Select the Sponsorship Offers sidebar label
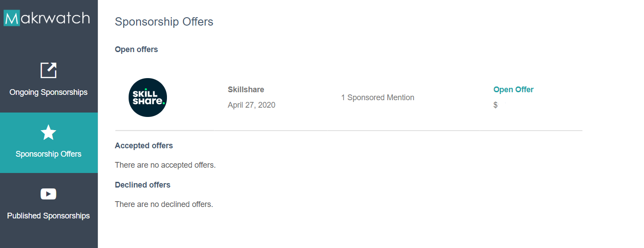This screenshot has width=644, height=248. pyautogui.click(x=48, y=154)
